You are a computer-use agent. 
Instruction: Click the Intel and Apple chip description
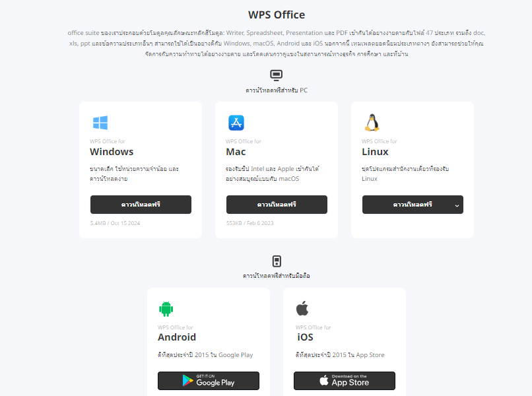tap(273, 174)
